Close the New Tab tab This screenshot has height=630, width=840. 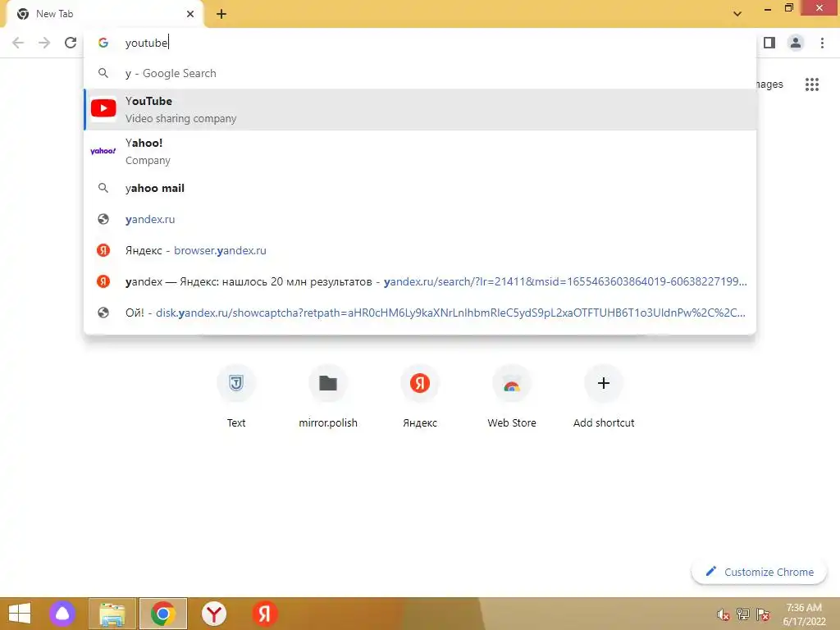(190, 14)
